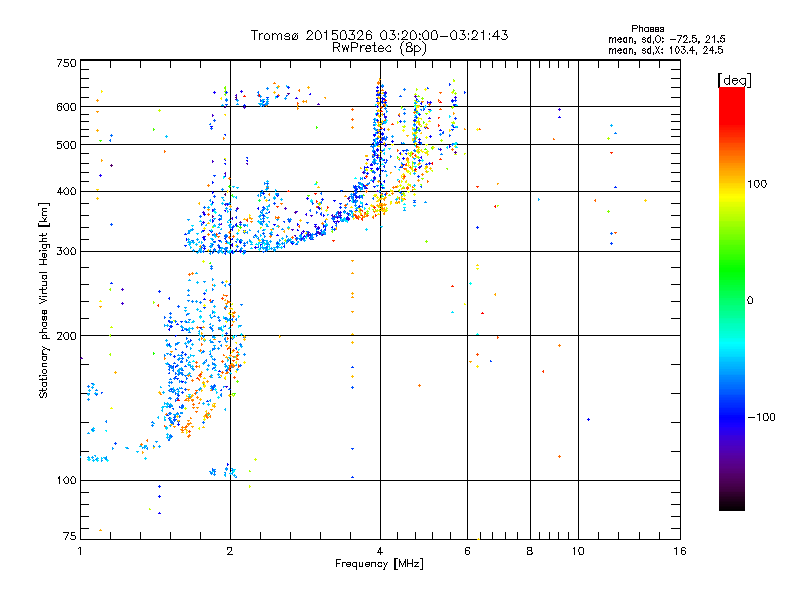
Task: Click the x-axis tick label '6'
Action: point(467,551)
